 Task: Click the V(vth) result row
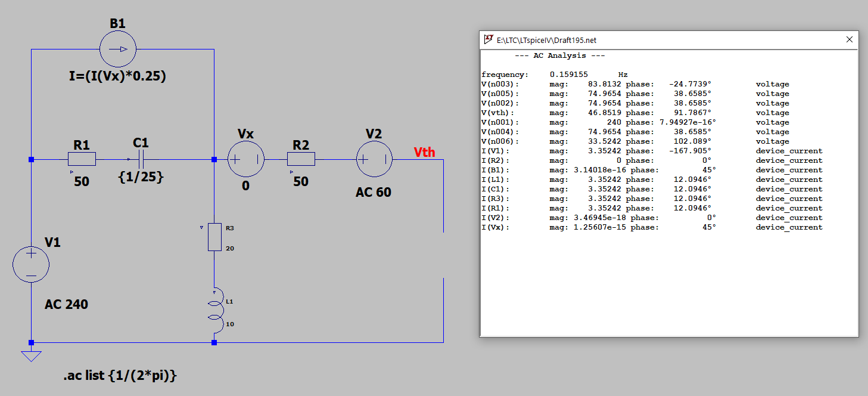pyautogui.click(x=635, y=113)
